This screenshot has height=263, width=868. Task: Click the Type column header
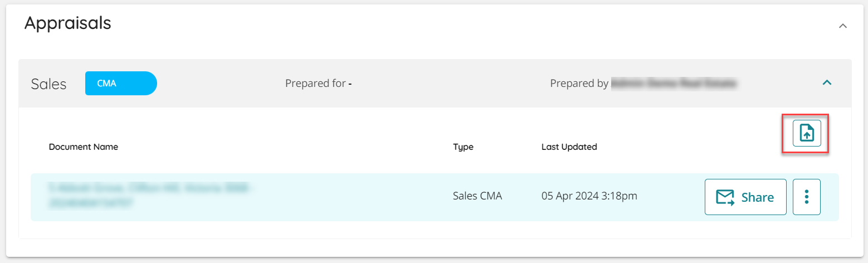(463, 147)
